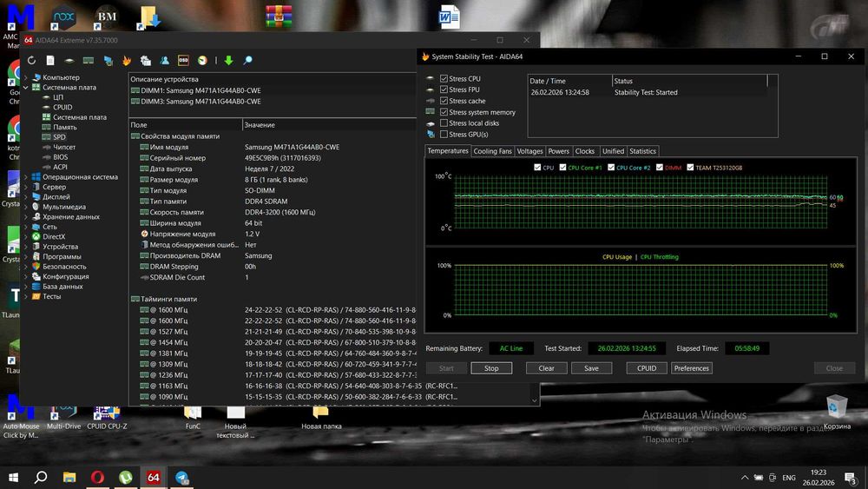Click the Stop button
This screenshot has height=489, width=868.
pos(491,368)
